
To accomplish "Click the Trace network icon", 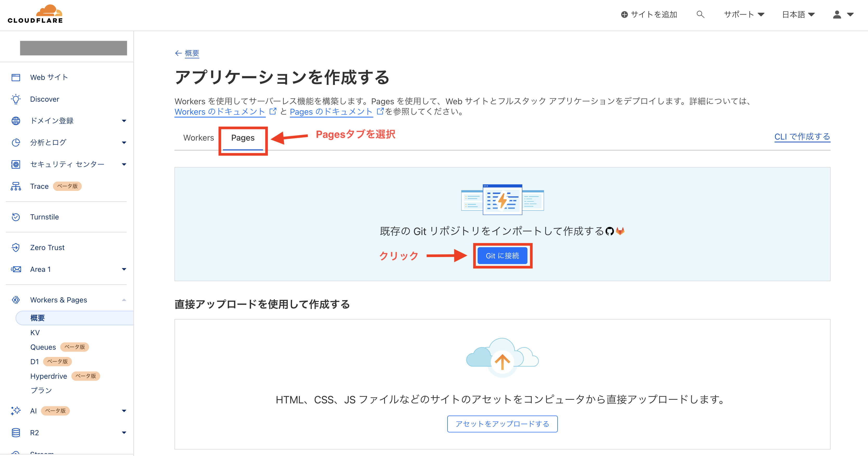I will click(16, 186).
